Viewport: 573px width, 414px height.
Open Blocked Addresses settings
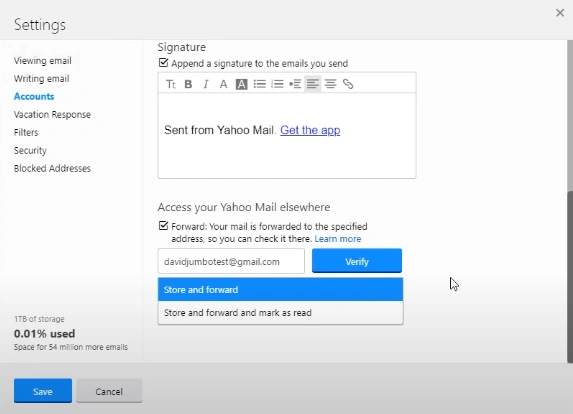(x=52, y=168)
